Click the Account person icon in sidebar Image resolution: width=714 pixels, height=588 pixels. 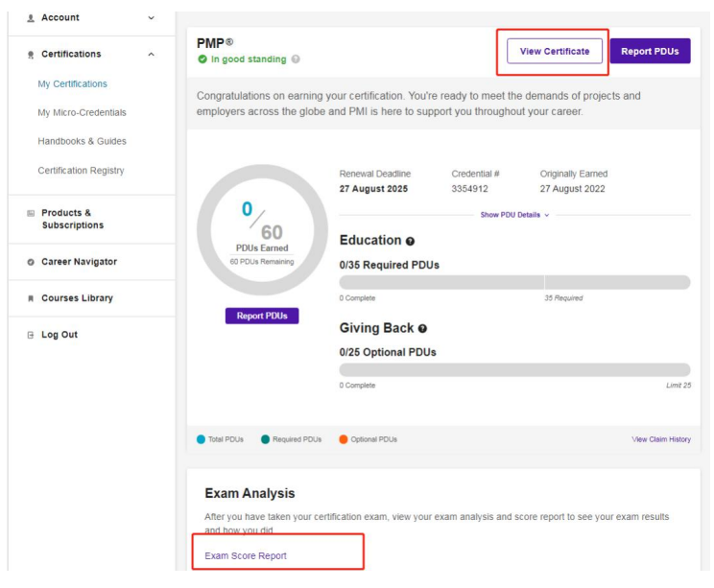coord(31,18)
